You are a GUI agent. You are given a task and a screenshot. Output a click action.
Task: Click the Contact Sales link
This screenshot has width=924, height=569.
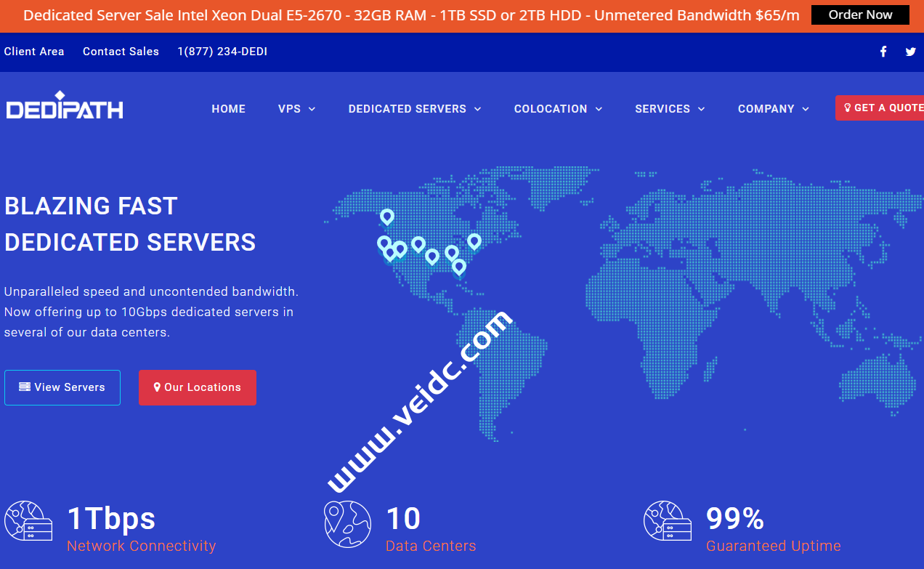121,52
